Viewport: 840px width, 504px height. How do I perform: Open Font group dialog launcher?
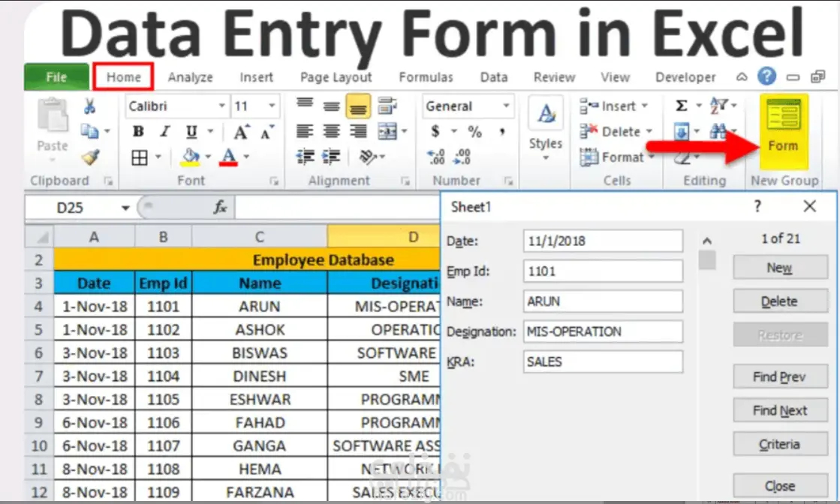[x=274, y=181]
